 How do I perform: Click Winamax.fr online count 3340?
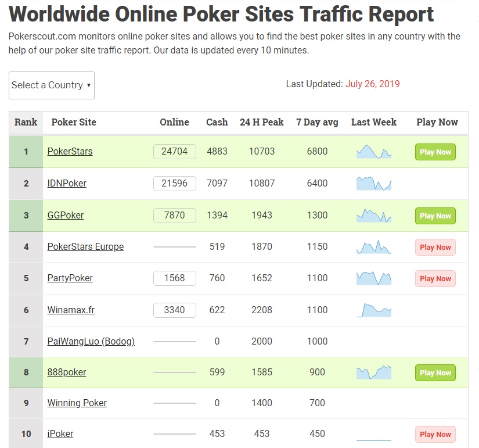pos(174,310)
